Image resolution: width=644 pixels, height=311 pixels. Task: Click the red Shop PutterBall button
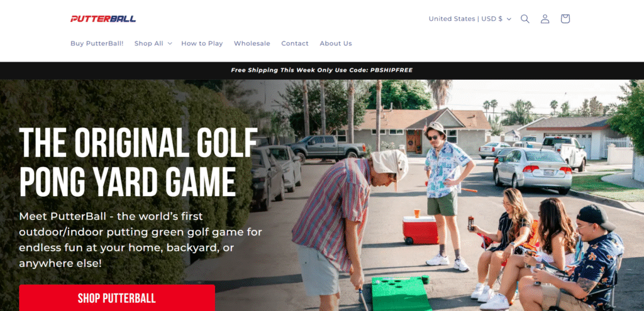(117, 298)
